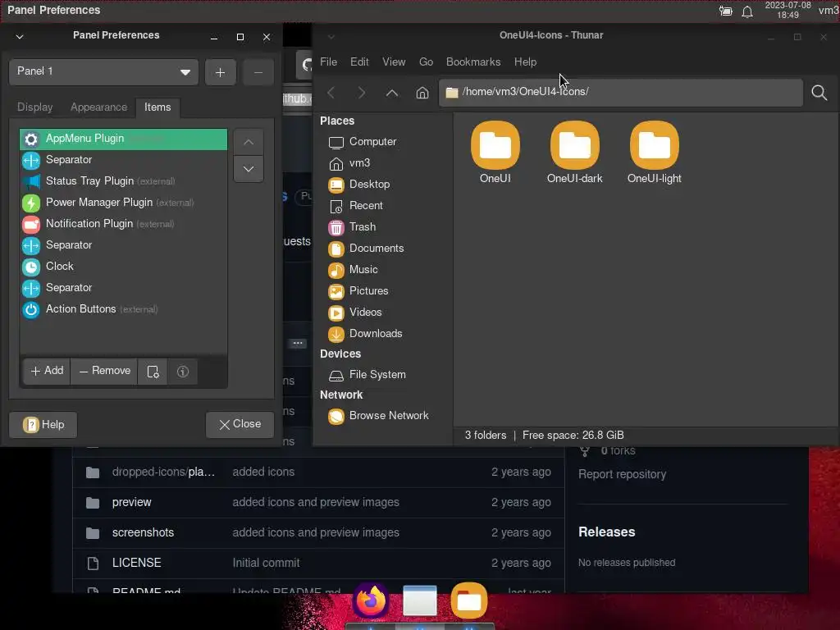This screenshot has height=630, width=840.
Task: Open item properties edit icon
Action: pyautogui.click(x=153, y=372)
